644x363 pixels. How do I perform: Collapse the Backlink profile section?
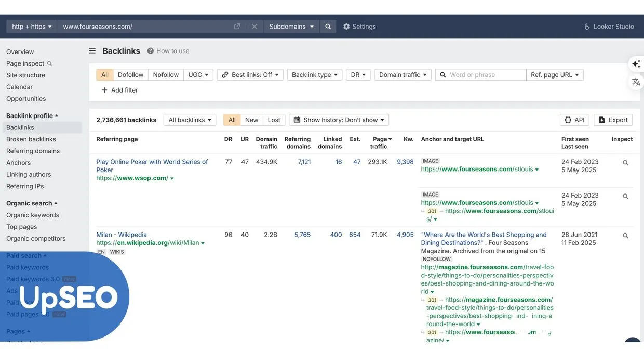(x=32, y=116)
